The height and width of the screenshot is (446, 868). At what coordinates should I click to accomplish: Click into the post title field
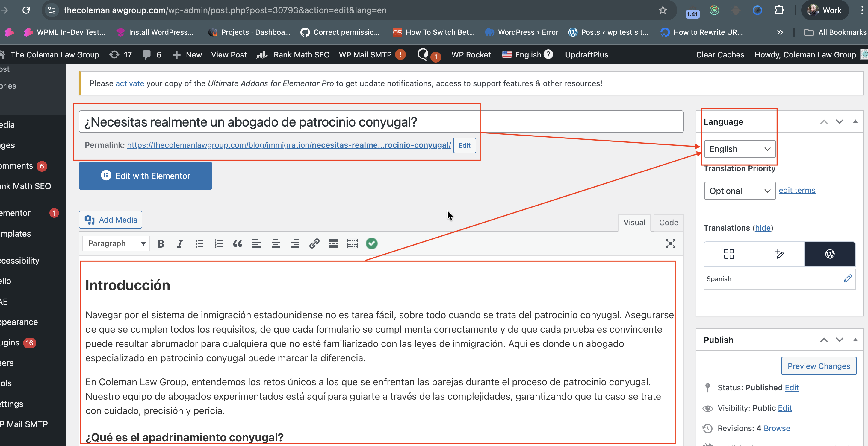pyautogui.click(x=381, y=122)
